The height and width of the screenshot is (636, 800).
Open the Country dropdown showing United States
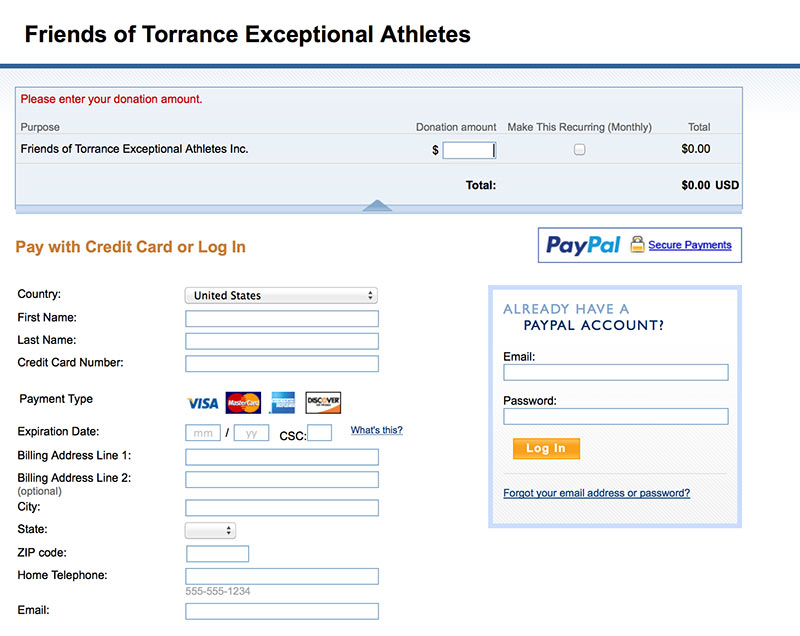point(281,296)
